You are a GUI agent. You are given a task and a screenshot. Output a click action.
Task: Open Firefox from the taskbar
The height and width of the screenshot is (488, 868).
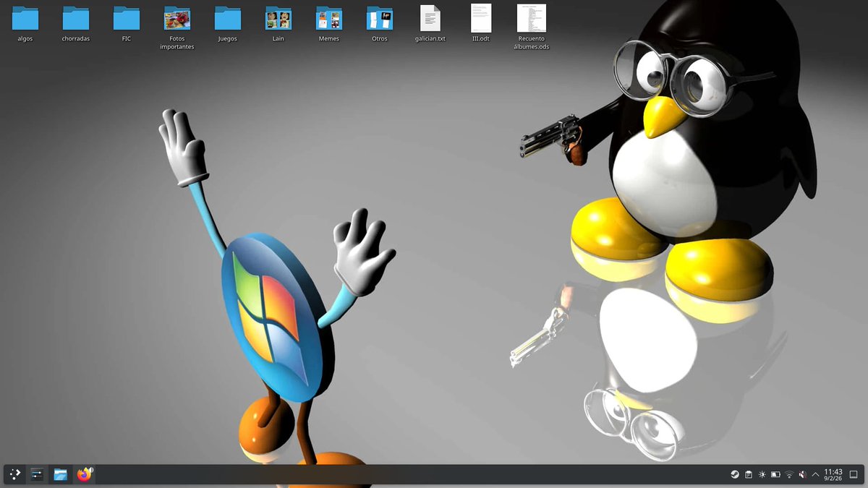click(85, 474)
